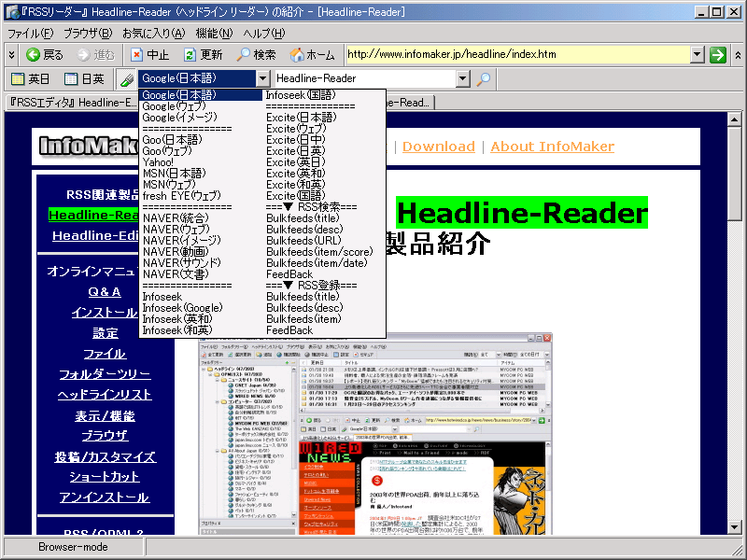Go to the Home page via ホーム

(x=312, y=55)
